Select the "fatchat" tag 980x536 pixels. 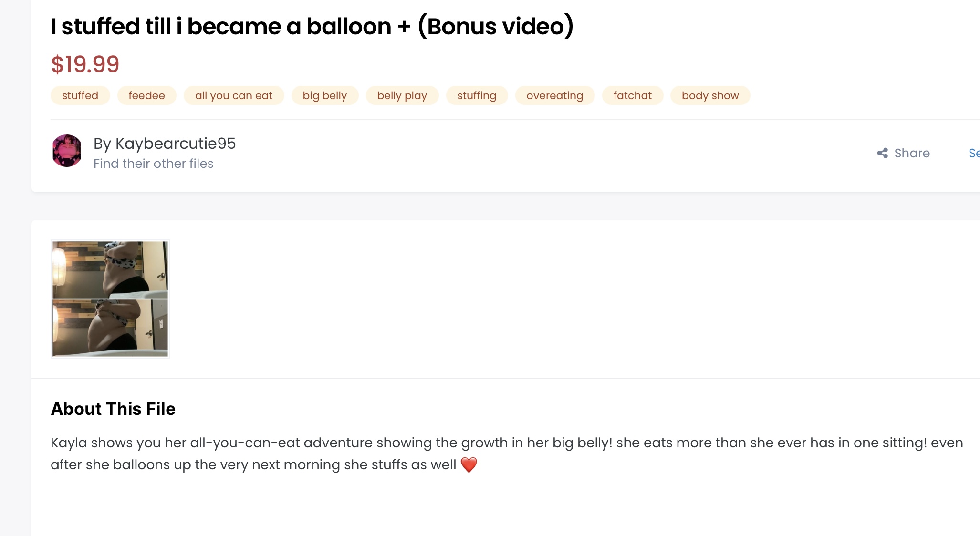632,95
